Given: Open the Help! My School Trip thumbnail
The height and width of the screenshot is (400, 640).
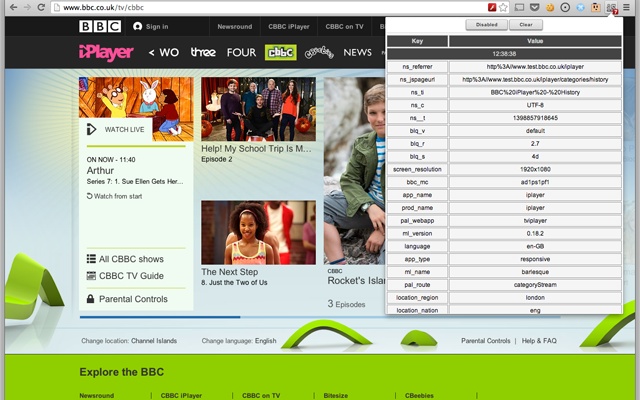Looking at the screenshot, I should (x=258, y=109).
